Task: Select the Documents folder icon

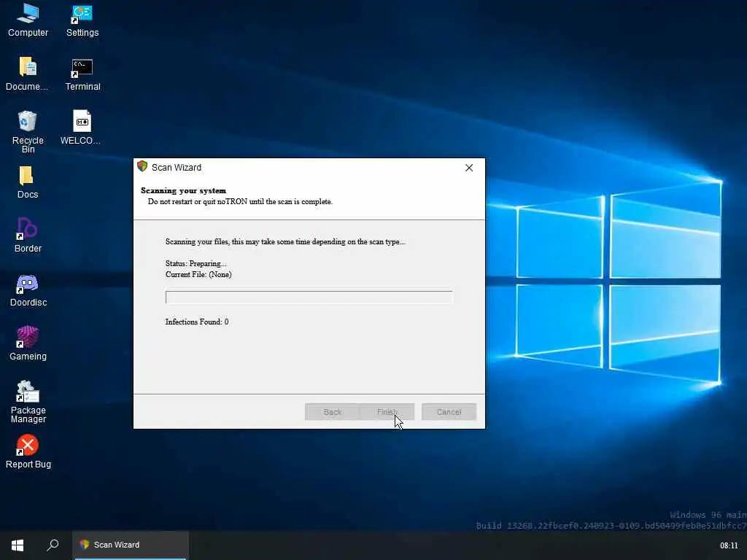Action: point(28,74)
